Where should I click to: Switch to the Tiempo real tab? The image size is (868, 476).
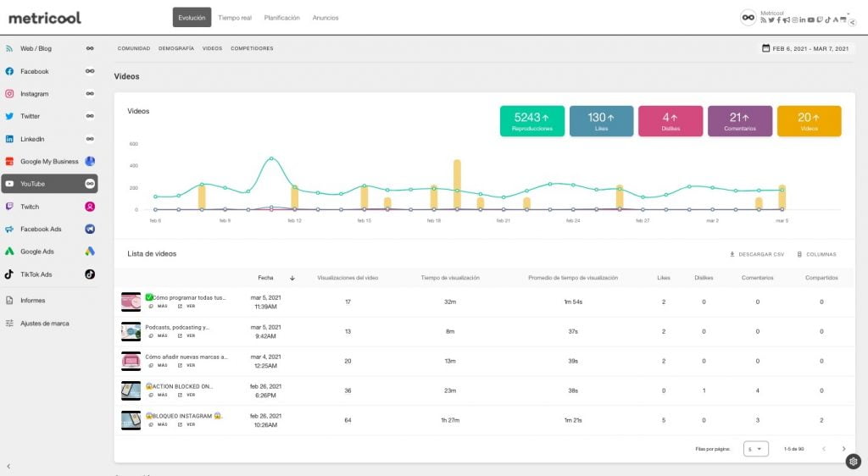click(235, 18)
